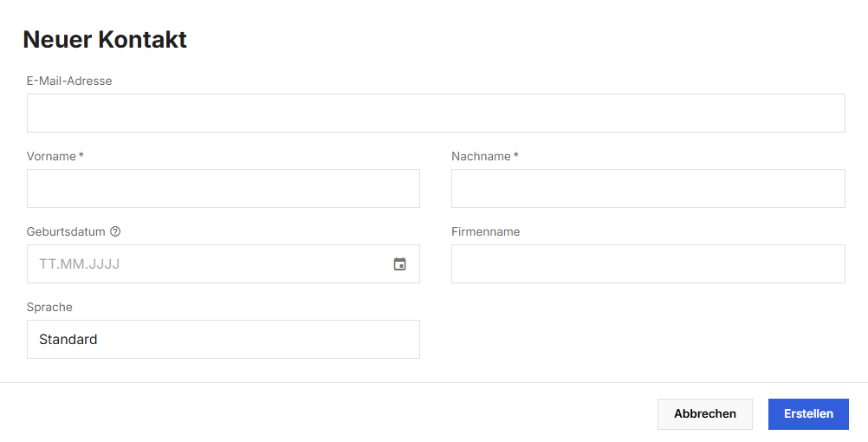Focus the E-Mail-Adresse input field
Viewport: 868px width, 442px height.
tap(436, 113)
